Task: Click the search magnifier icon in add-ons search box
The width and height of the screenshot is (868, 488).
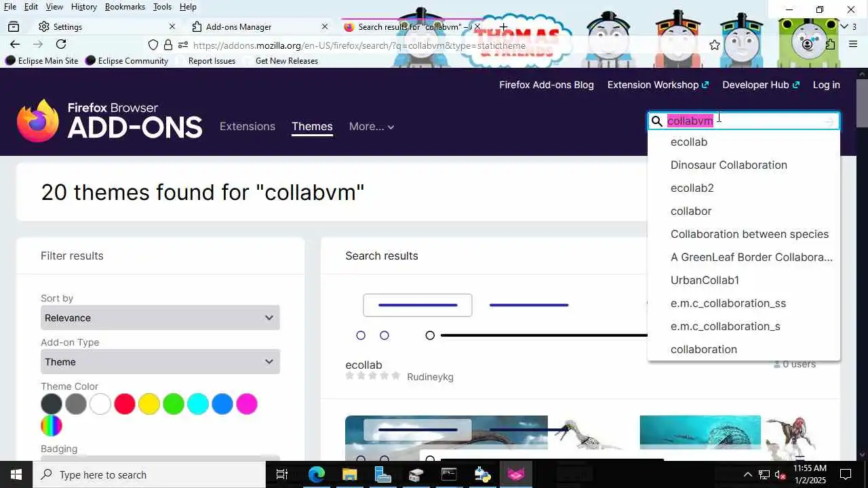Action: click(656, 121)
